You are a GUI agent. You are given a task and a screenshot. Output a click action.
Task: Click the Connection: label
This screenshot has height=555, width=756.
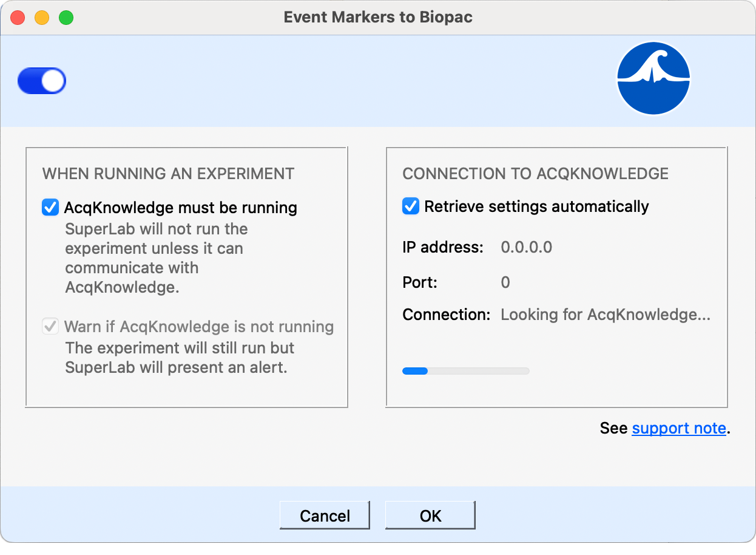[447, 315]
